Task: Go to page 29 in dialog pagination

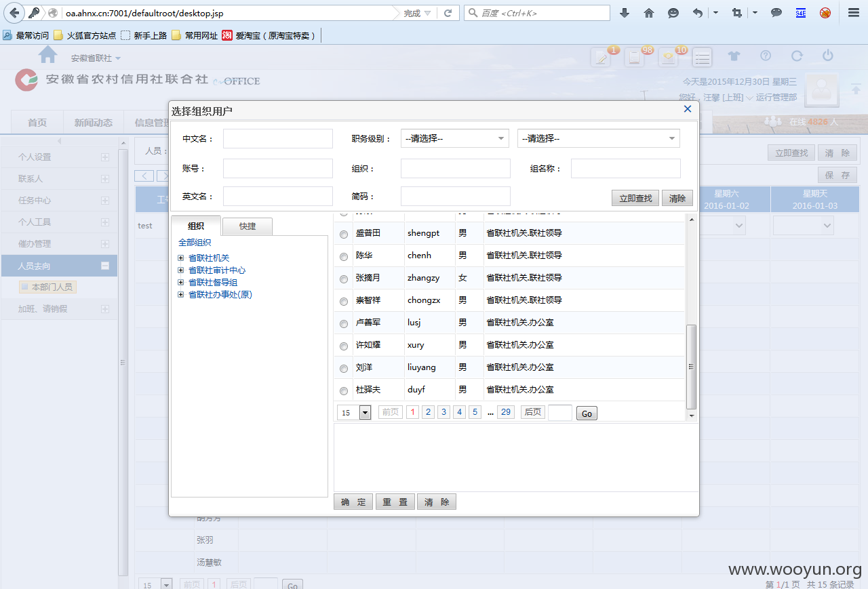Action: tap(505, 412)
